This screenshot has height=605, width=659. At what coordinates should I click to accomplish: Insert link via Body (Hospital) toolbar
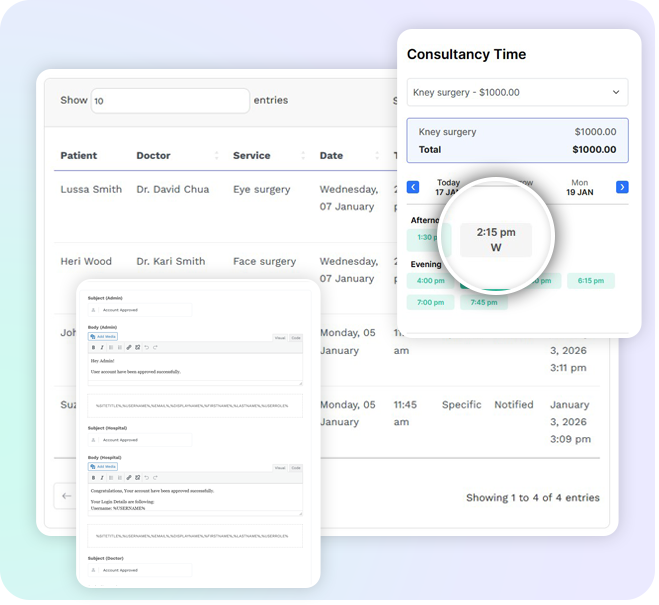(x=129, y=478)
